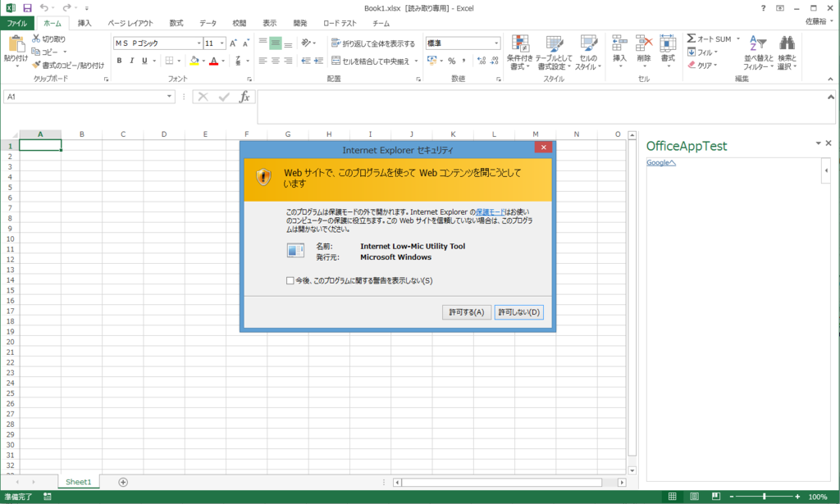This screenshot has width=840, height=504.
Task: Click the 許可しない(D) button
Action: pyautogui.click(x=518, y=311)
